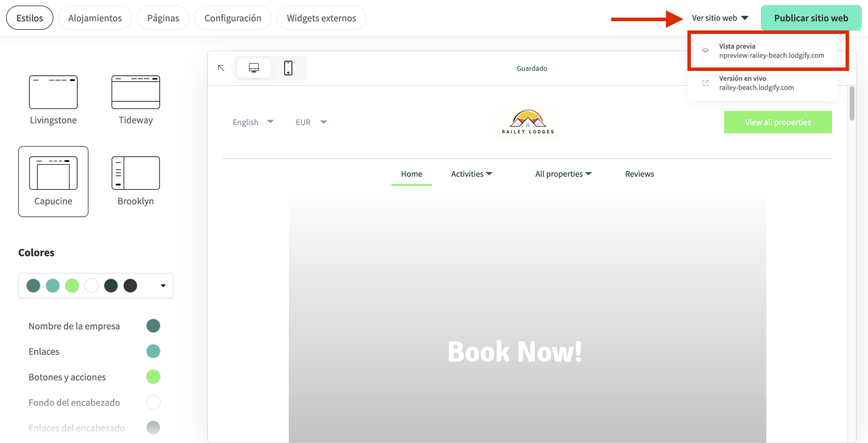Select the Botones y acciones color circle

(x=153, y=377)
